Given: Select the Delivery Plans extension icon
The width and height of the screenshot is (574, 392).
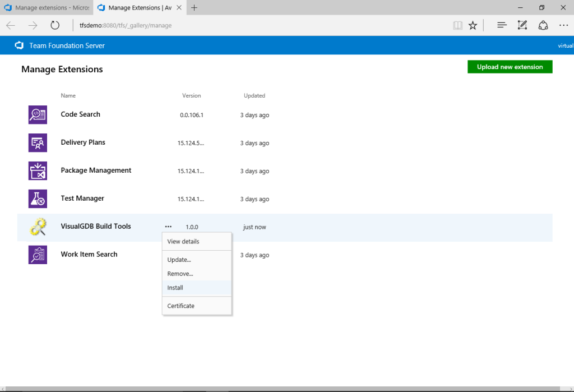Looking at the screenshot, I should click(x=38, y=142).
